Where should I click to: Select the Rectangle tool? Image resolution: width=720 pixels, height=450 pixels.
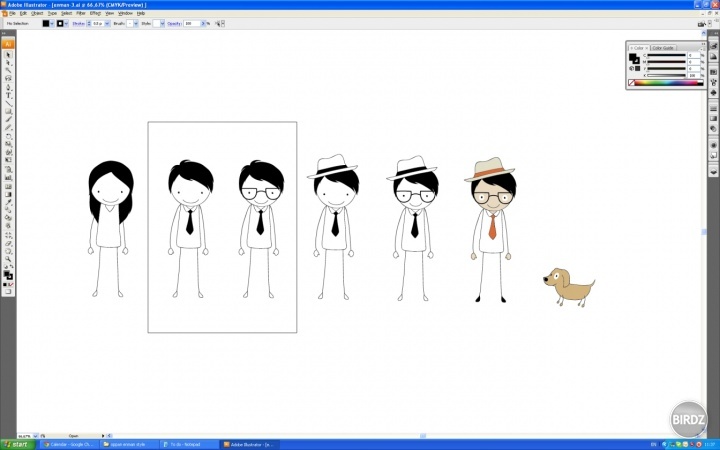[8, 111]
